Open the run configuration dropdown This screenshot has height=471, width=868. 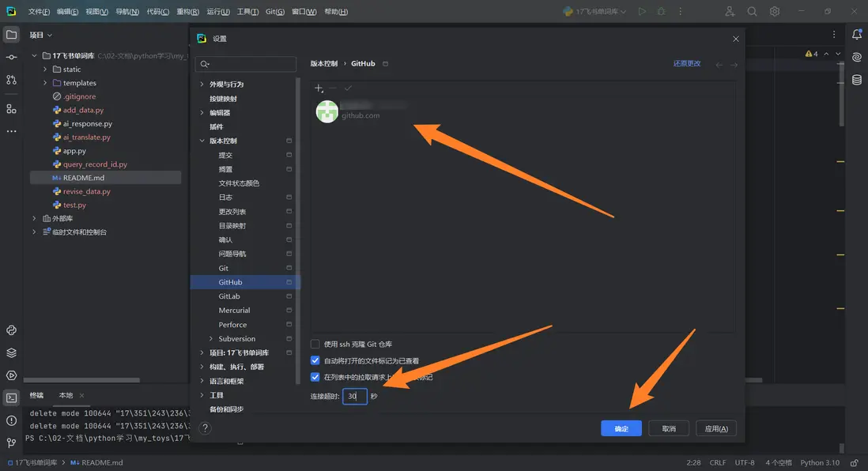click(x=595, y=11)
